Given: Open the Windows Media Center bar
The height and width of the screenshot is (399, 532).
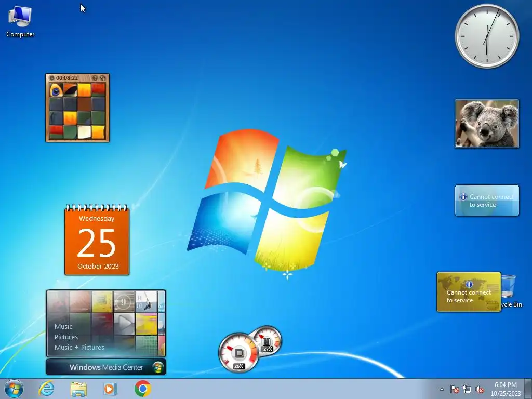Looking at the screenshot, I should [x=106, y=367].
